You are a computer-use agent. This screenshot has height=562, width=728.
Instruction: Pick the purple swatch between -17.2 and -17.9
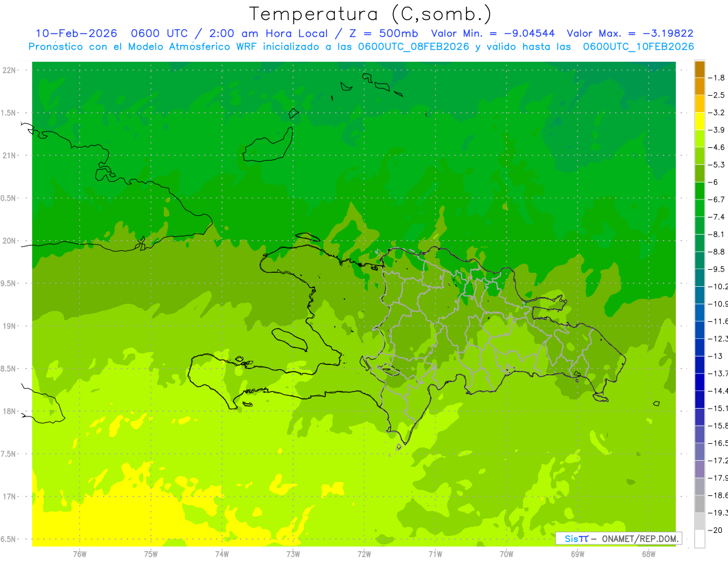pyautogui.click(x=699, y=469)
